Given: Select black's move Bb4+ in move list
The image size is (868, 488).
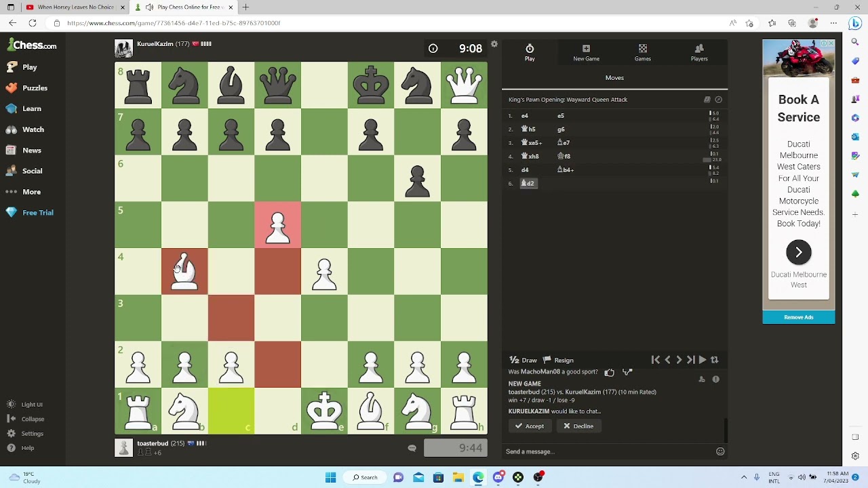Looking at the screenshot, I should (x=566, y=170).
